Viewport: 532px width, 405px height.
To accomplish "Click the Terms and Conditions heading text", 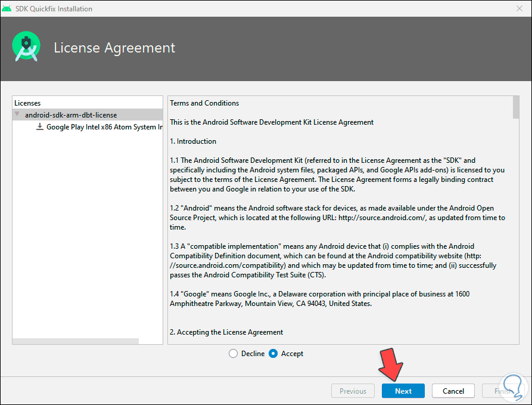I will [204, 103].
